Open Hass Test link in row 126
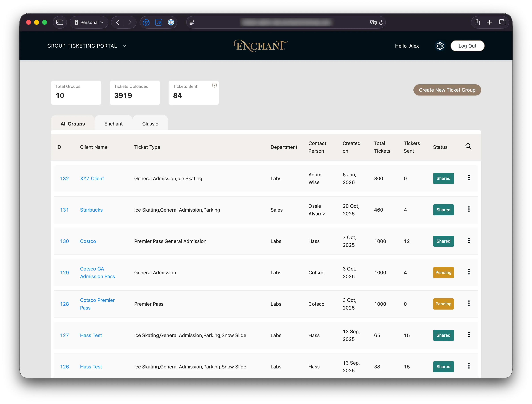532x404 pixels. 91,367
